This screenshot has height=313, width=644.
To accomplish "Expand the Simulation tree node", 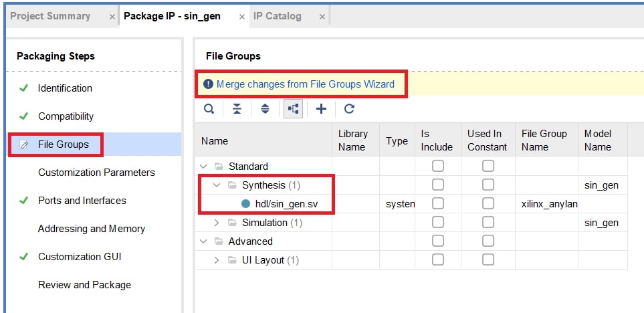I will coord(217,223).
